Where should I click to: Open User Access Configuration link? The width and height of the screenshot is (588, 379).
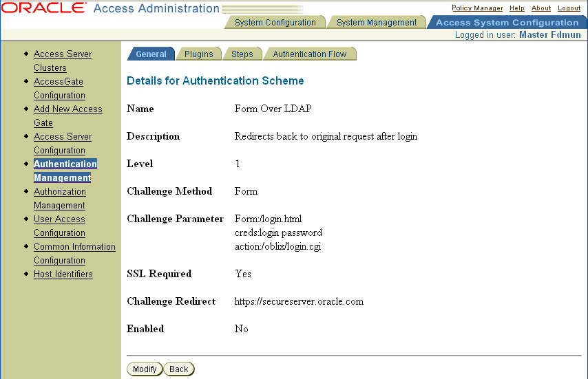(x=59, y=226)
